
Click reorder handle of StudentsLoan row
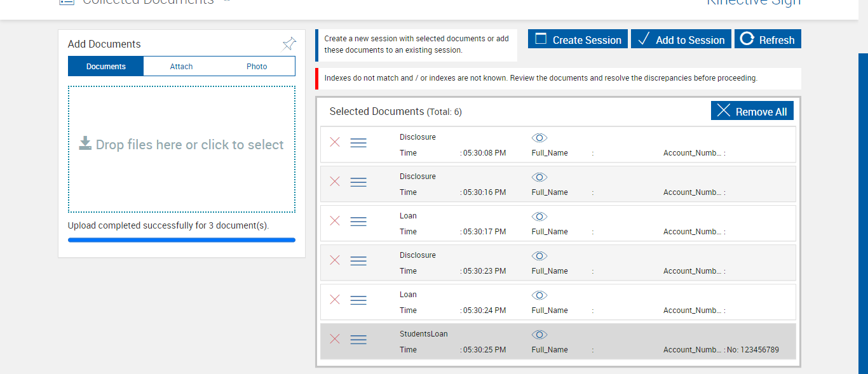[358, 339]
